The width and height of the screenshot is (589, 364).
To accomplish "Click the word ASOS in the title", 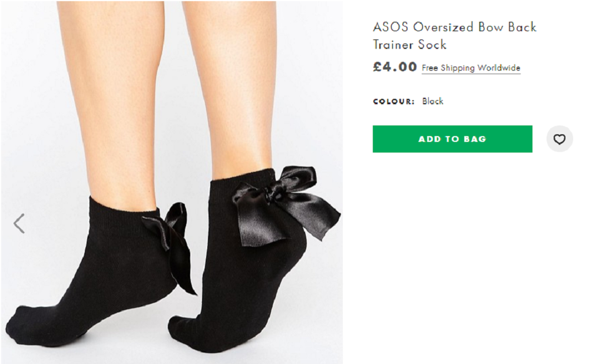I will tap(391, 28).
